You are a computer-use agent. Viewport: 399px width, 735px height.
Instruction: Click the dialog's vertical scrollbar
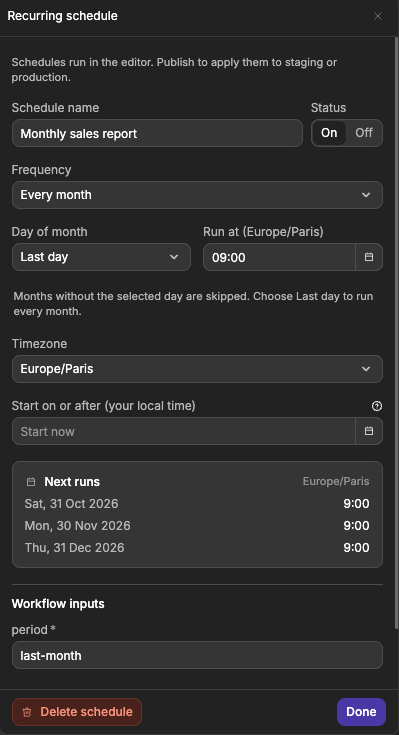(397, 333)
